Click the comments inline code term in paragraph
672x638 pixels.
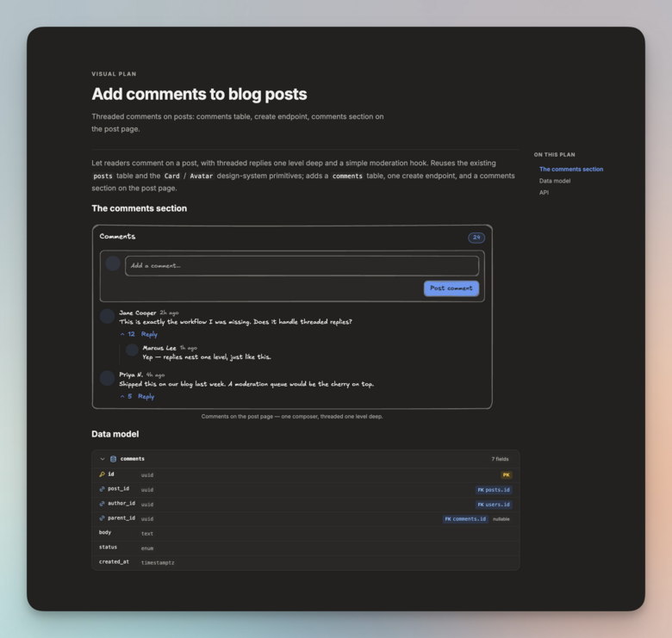[347, 176]
